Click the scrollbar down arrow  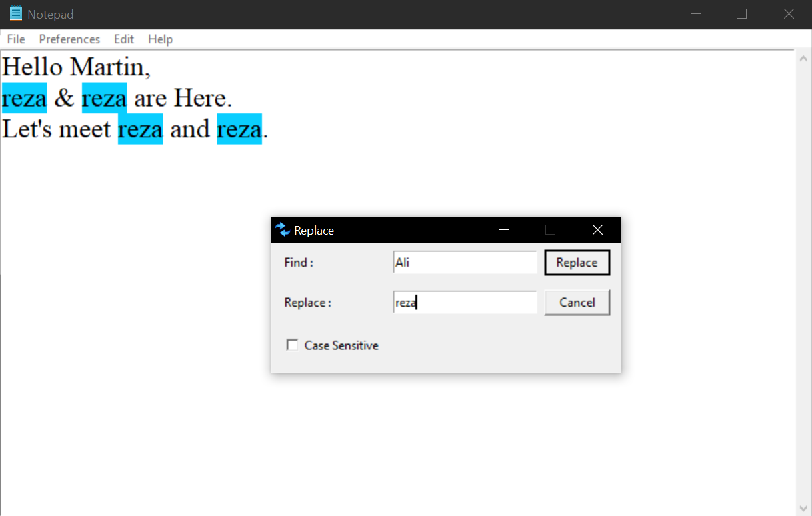(803, 507)
